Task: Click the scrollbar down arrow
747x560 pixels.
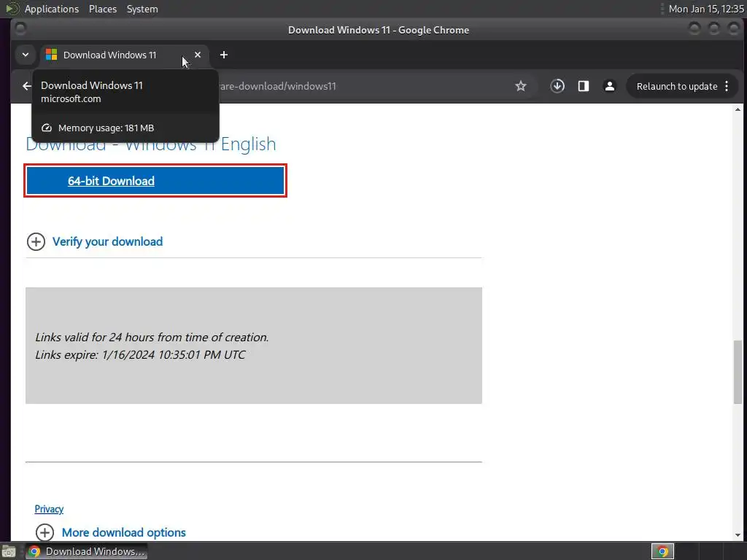Action: pyautogui.click(x=738, y=535)
